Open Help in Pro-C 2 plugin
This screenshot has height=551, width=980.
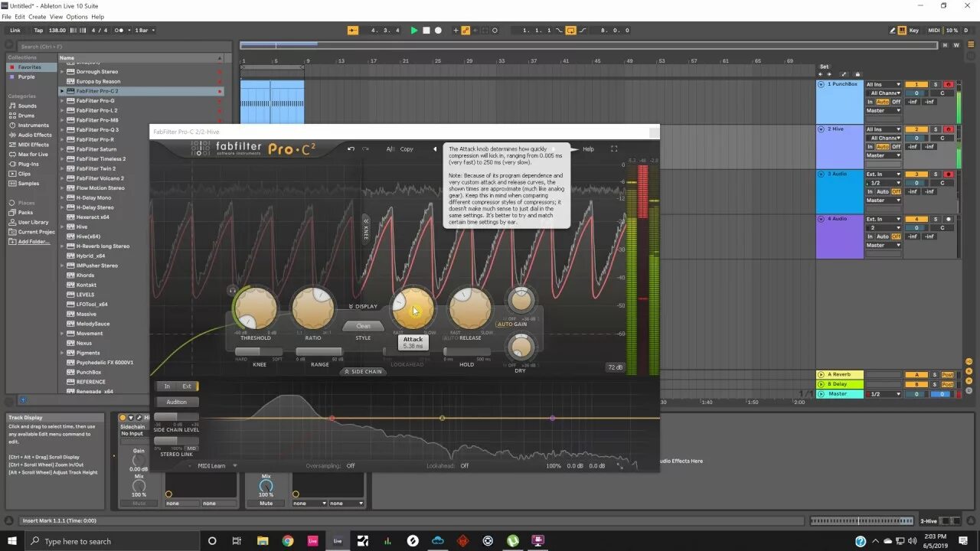[x=588, y=149]
